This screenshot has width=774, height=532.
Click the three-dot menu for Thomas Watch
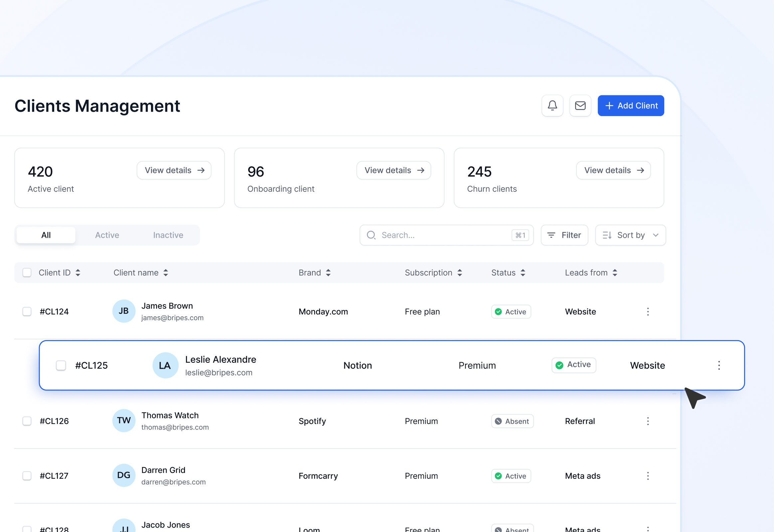[648, 421]
